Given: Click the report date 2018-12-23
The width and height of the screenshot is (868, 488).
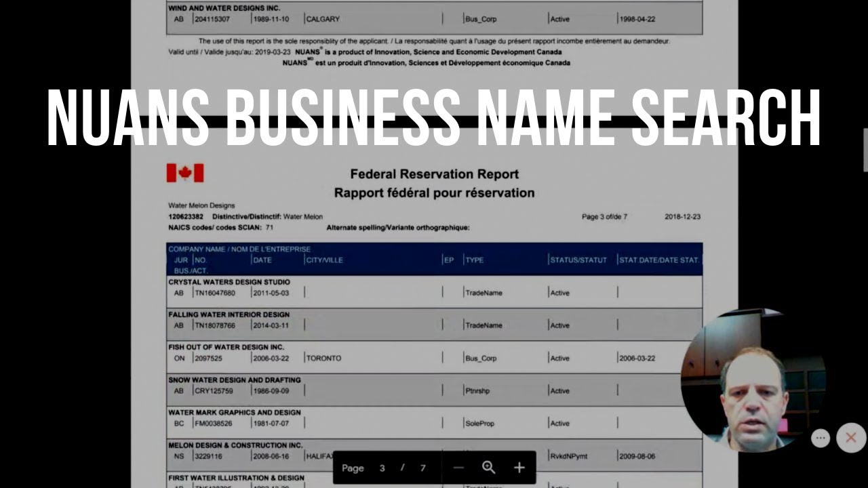Looking at the screenshot, I should click(x=683, y=217).
